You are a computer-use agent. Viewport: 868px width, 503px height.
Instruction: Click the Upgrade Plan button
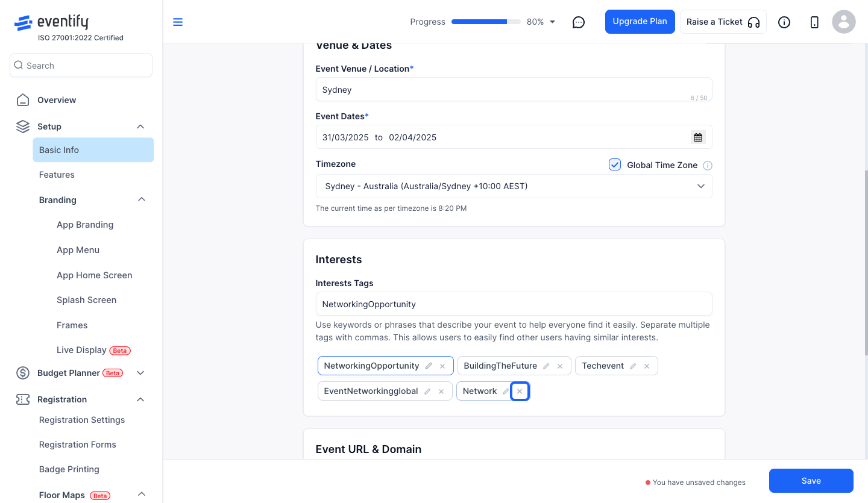[x=640, y=22]
